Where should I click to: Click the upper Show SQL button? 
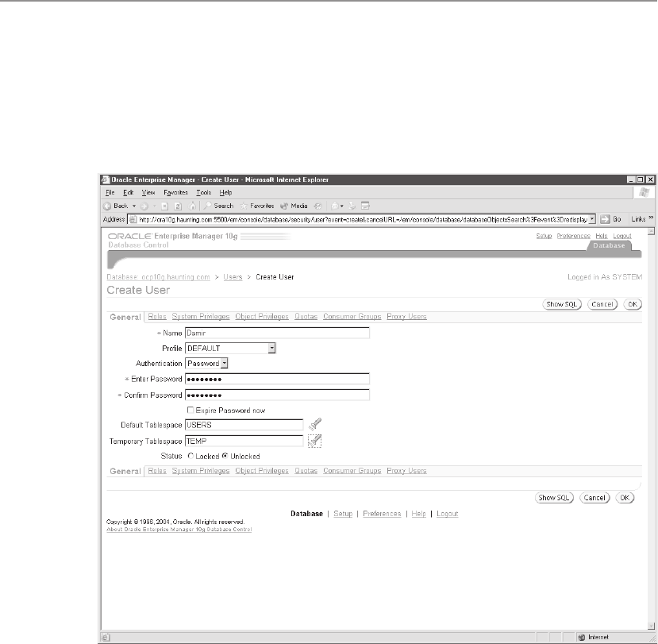[x=562, y=304]
